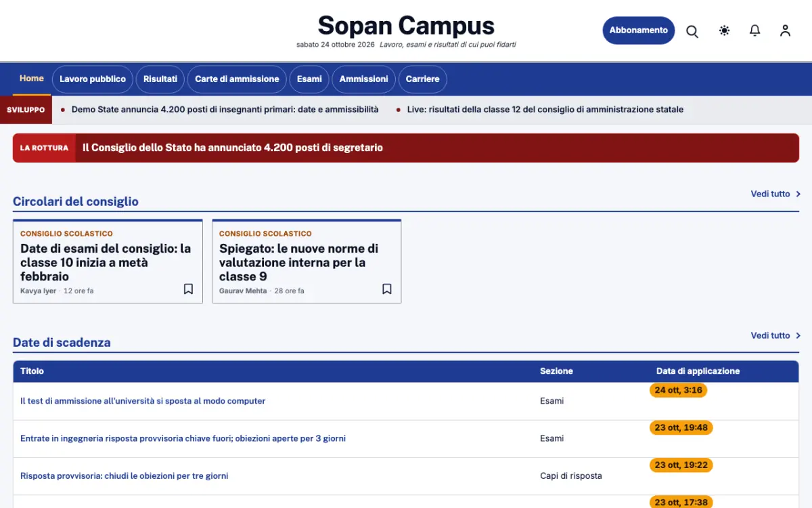Screen dimensions: 812x508
Task: Click the Sezione column header
Action: point(556,371)
